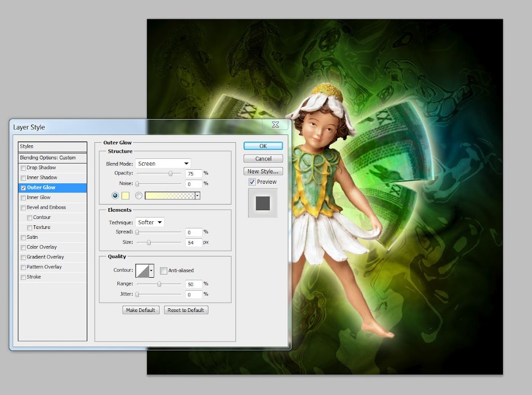Tick the Contour effect checkbox in the styles list

click(x=30, y=217)
